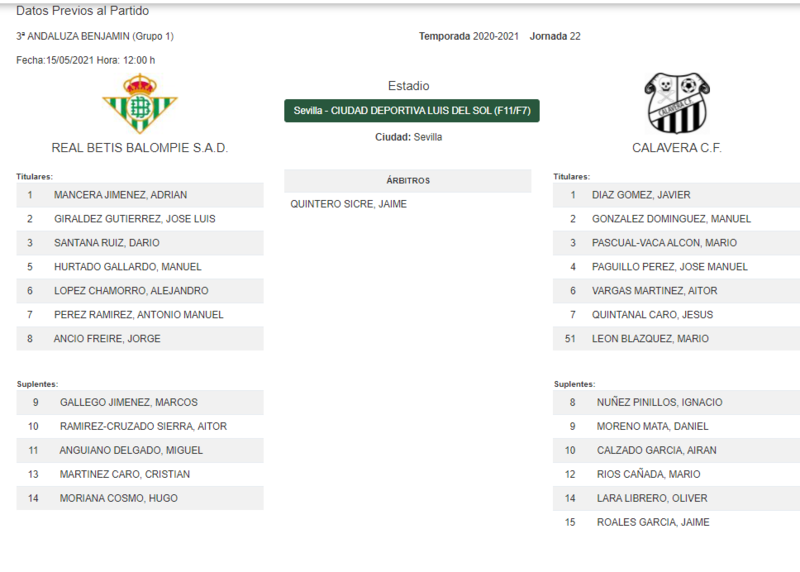Open the Ciudad Deportiva Luis del Sol stadium button
800x572 pixels.
(x=412, y=111)
